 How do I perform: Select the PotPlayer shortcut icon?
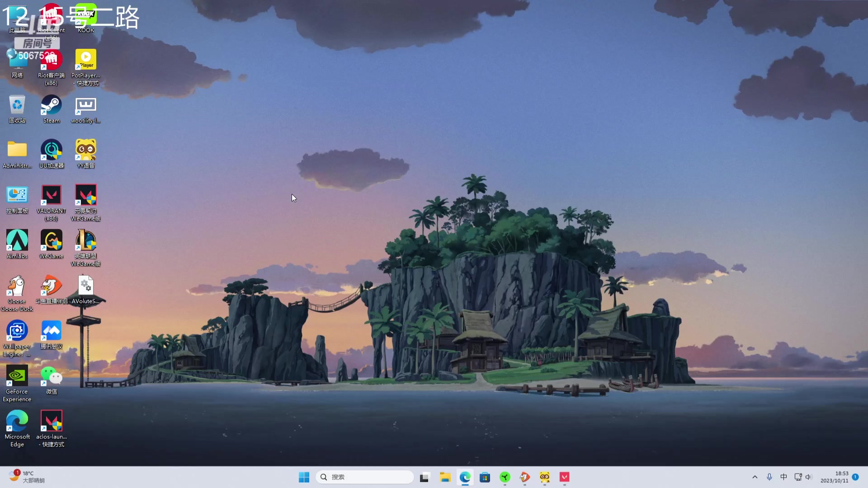(85, 67)
